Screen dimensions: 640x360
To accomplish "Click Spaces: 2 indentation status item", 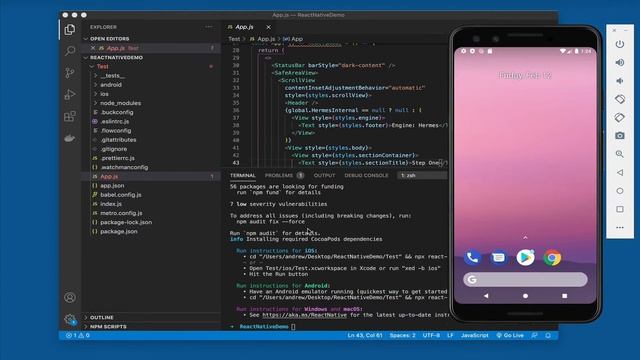I will point(402,336).
